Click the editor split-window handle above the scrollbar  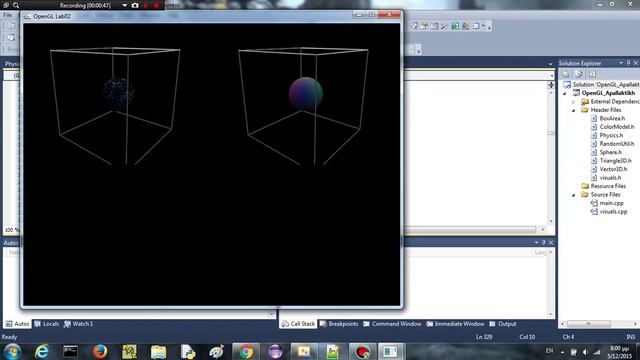pos(551,84)
